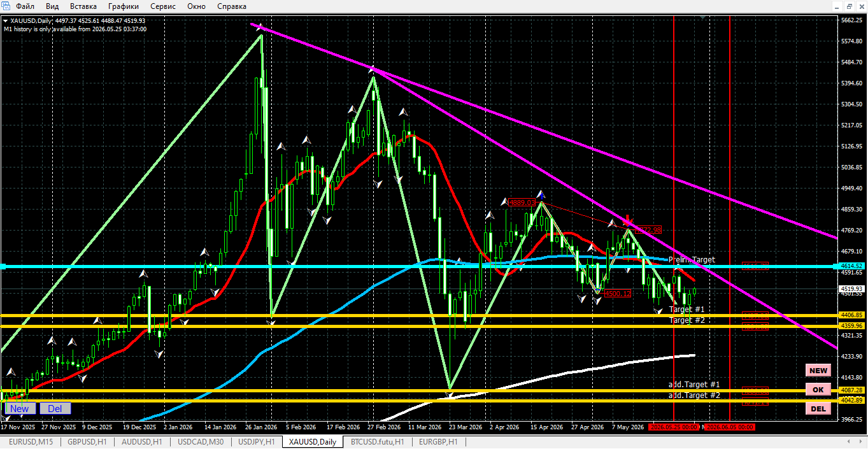The image size is (868, 449).
Task: Click the 4889.03 price label
Action: tap(521, 202)
